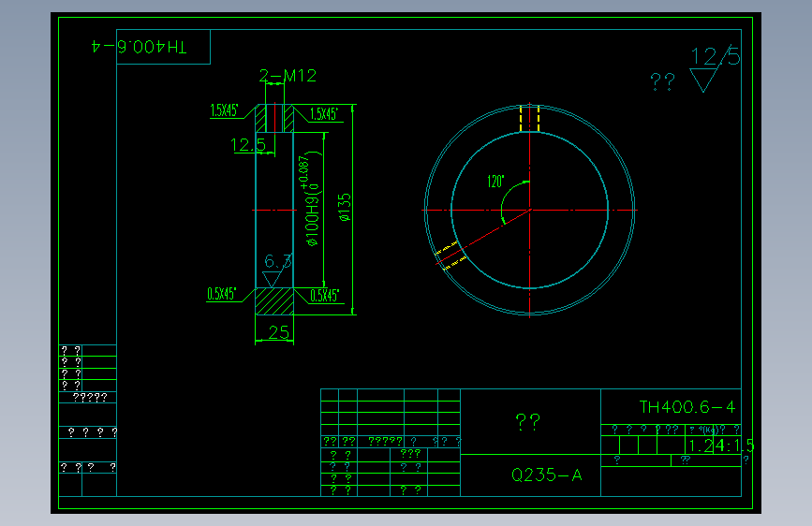Select TH400.6-4 in the title block

coord(687,407)
